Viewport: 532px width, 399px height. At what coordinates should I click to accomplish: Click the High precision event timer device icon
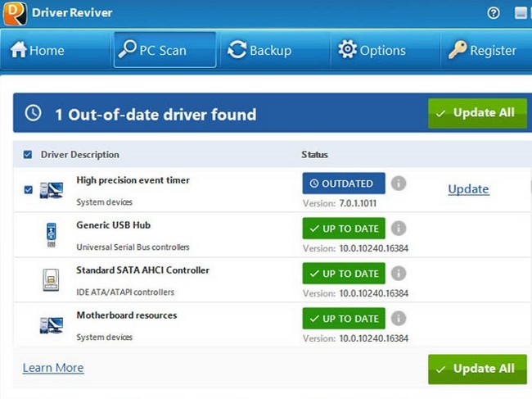pos(52,190)
